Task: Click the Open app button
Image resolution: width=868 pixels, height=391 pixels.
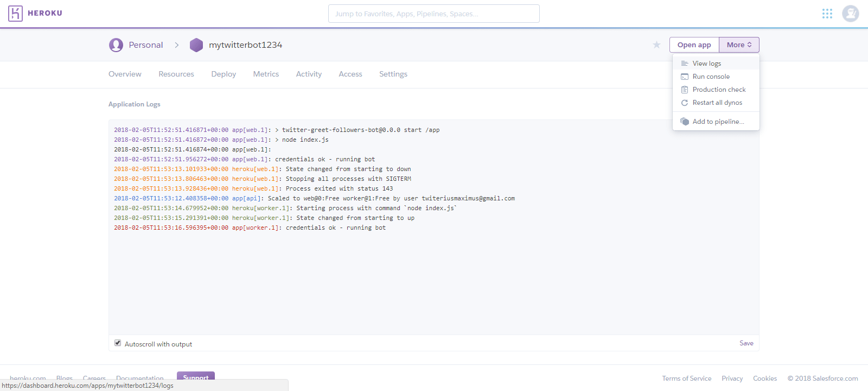Action: 694,45
